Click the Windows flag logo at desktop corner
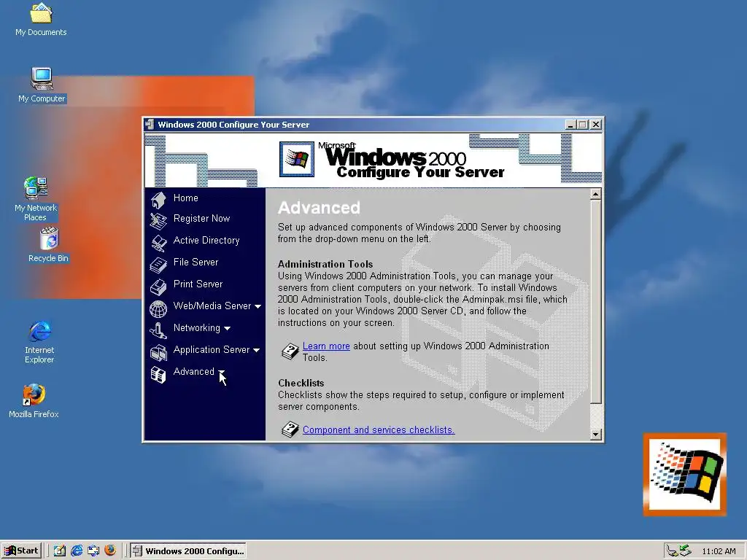 [684, 474]
